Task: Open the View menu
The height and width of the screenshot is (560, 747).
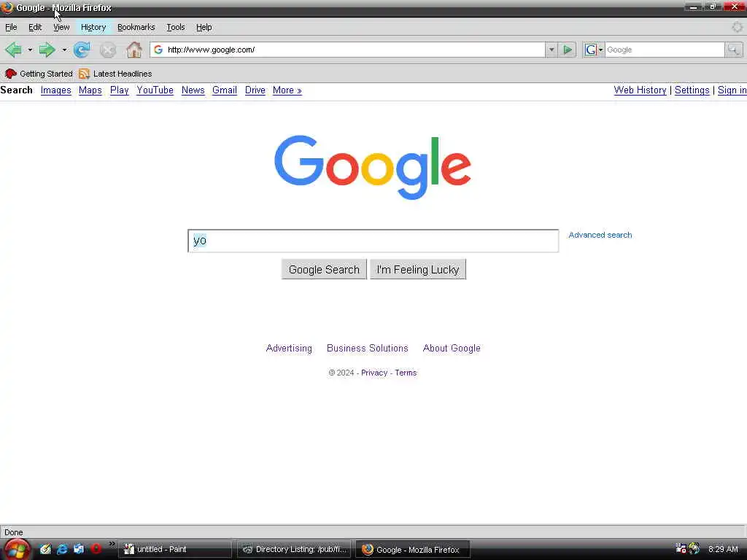Action: pyautogui.click(x=61, y=27)
